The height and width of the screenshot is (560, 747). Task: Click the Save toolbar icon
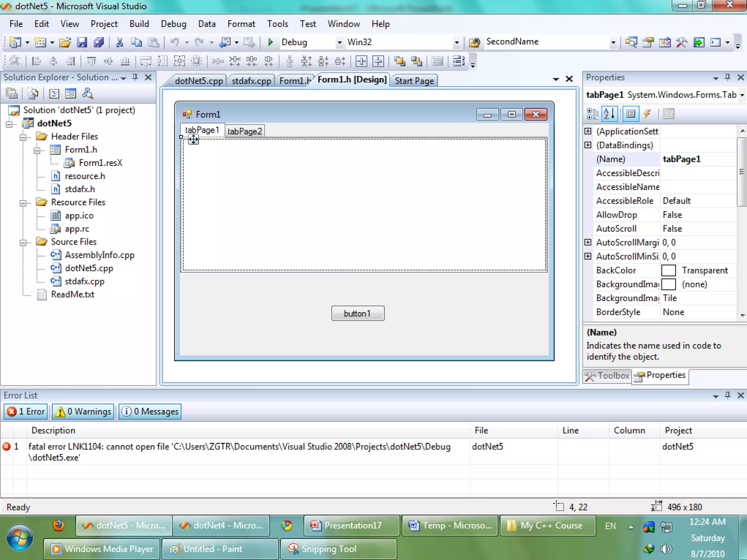click(x=82, y=42)
